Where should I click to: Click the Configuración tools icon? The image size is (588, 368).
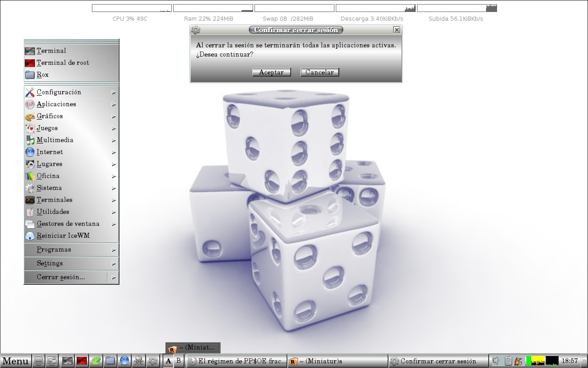pos(30,92)
